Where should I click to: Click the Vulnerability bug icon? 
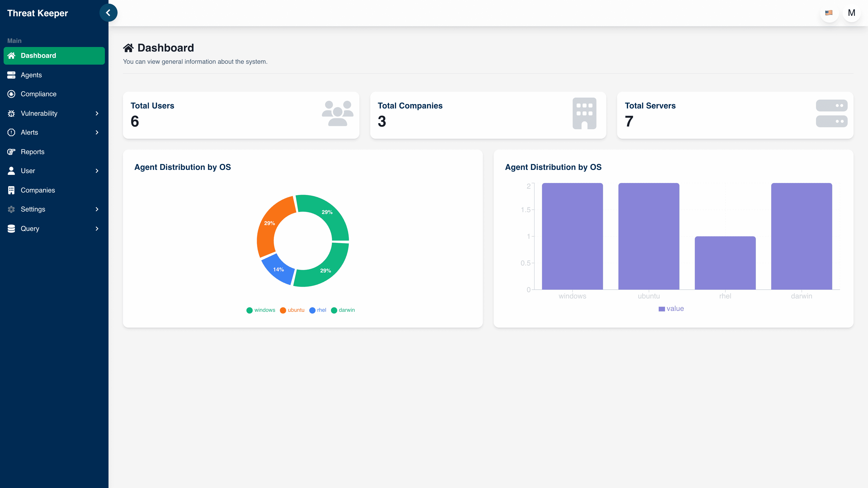(x=11, y=113)
